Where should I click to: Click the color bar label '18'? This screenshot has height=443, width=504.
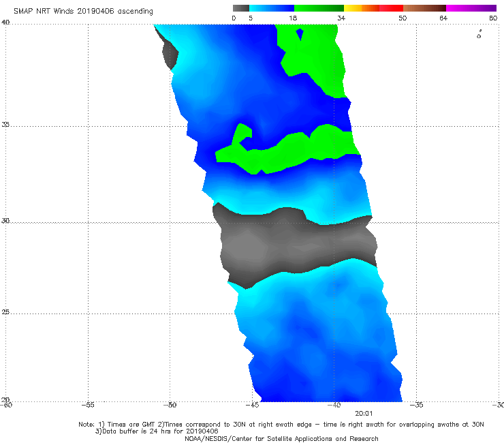pos(293,18)
